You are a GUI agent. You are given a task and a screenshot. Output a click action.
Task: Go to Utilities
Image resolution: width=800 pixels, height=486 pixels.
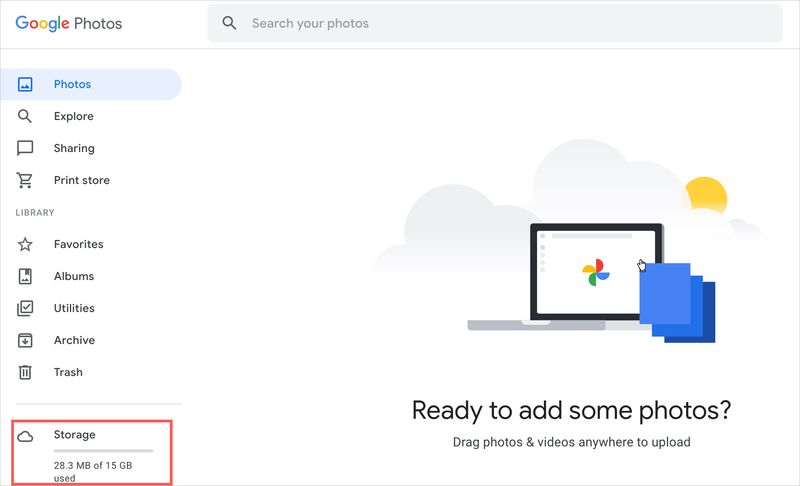(74, 308)
